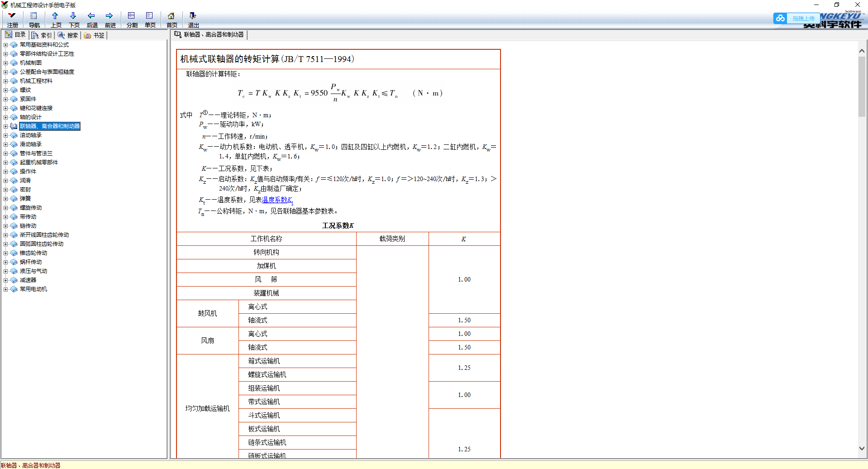The image size is (868, 469).
Task: Click the 加煤机 table cell
Action: (267, 266)
